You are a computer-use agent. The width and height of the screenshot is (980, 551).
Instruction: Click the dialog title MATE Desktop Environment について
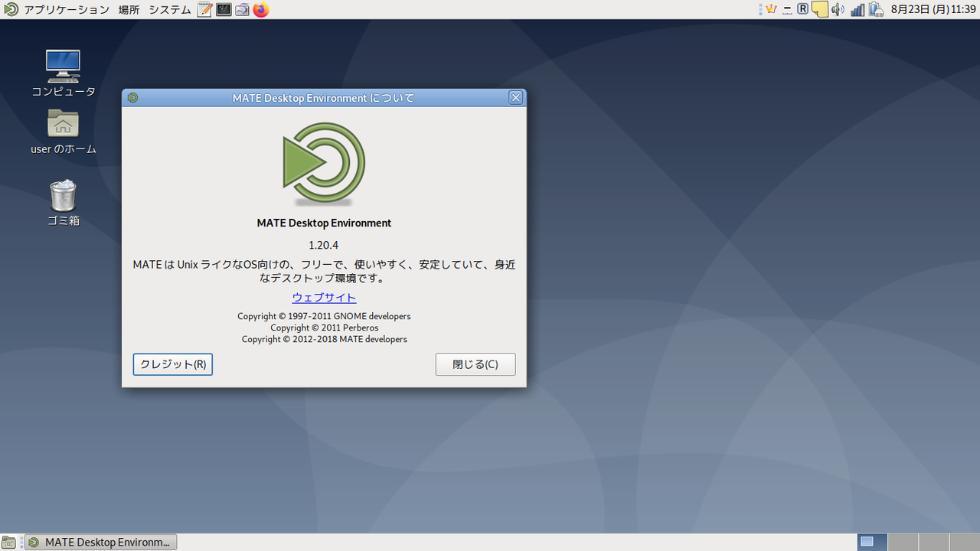(x=324, y=98)
